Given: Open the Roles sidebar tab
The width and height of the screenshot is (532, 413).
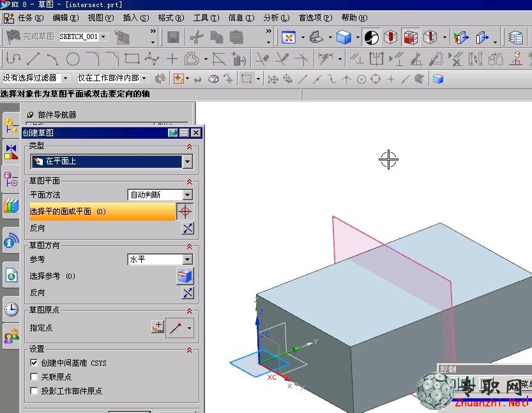Looking at the screenshot, I should click(11, 336).
